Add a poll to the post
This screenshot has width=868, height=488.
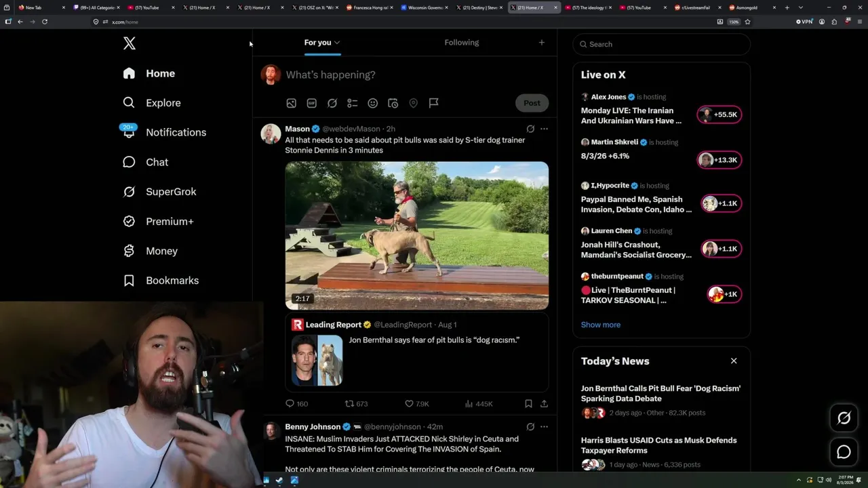[x=353, y=103]
